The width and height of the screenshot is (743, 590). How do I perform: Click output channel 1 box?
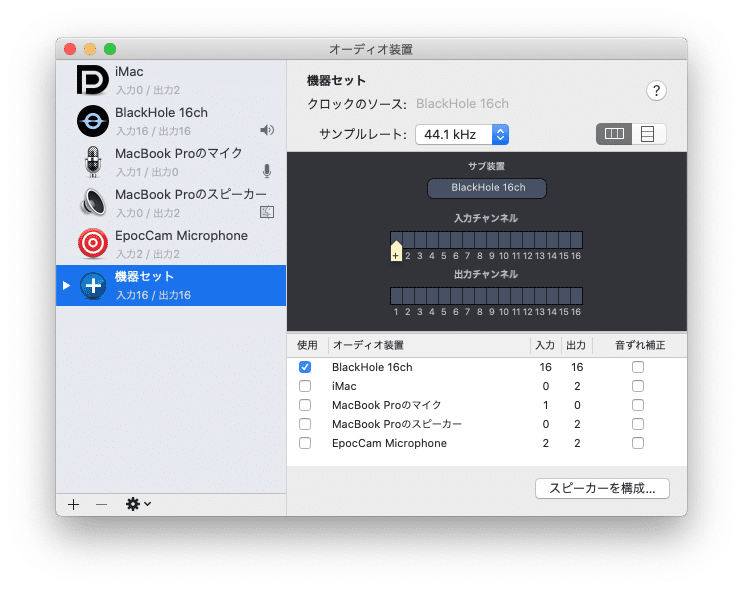pyautogui.click(x=396, y=296)
